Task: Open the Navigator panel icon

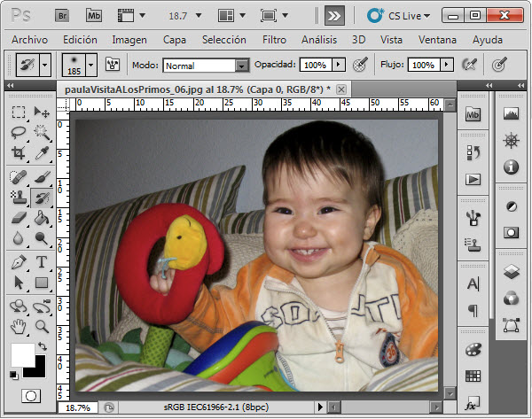Action: point(512,141)
